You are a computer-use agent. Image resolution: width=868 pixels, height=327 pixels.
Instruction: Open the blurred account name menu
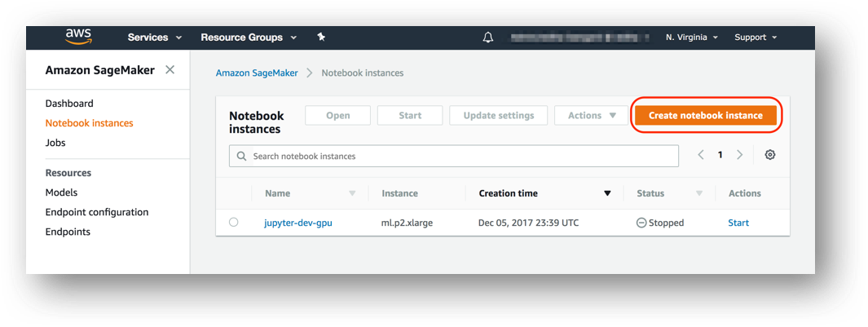pyautogui.click(x=579, y=38)
